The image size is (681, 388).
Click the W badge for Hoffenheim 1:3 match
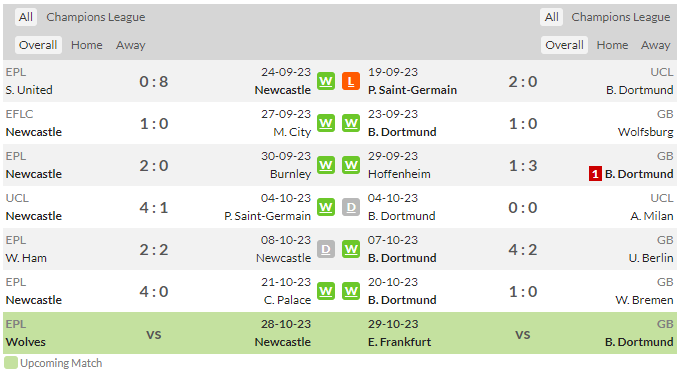[351, 165]
